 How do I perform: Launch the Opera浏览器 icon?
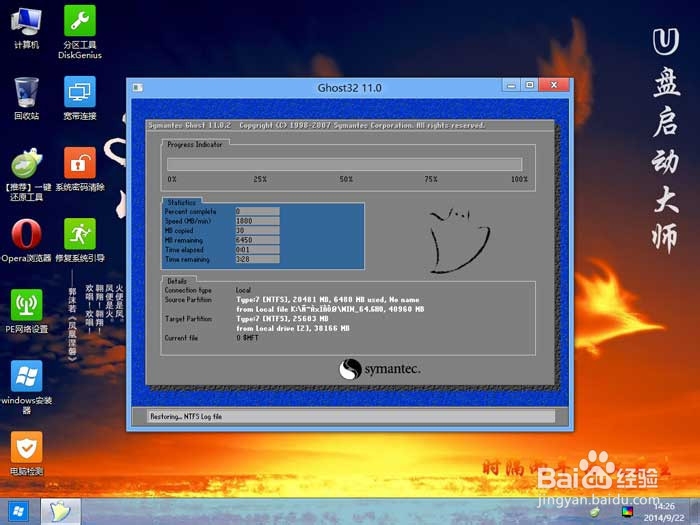[26, 240]
